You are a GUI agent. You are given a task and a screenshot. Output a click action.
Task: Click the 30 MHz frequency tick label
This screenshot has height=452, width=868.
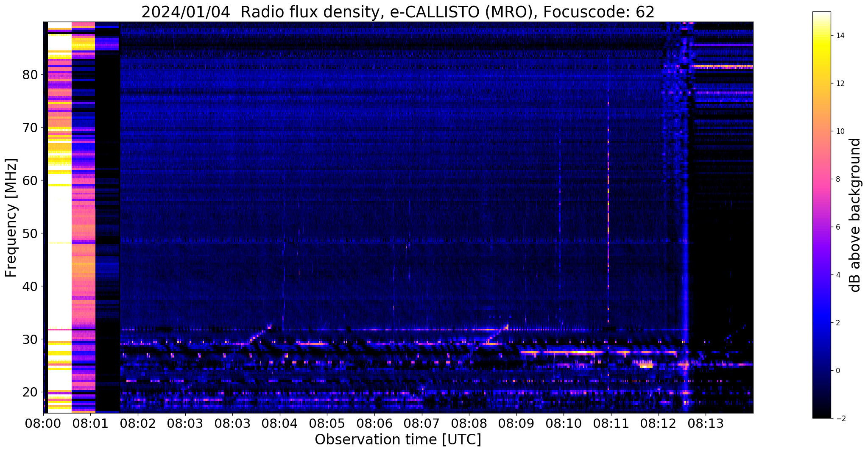click(30, 339)
